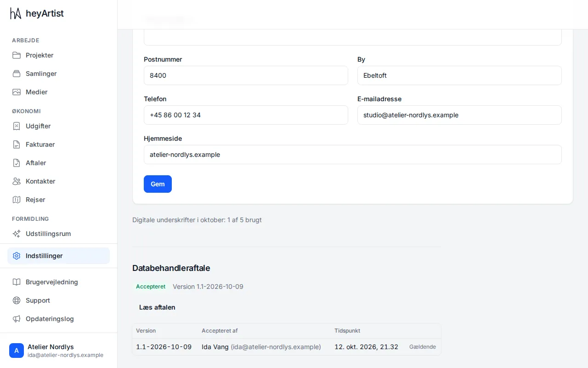Viewport: 588px width, 368px height.
Task: Click the Aftaler signed-document icon
Action: (x=17, y=163)
